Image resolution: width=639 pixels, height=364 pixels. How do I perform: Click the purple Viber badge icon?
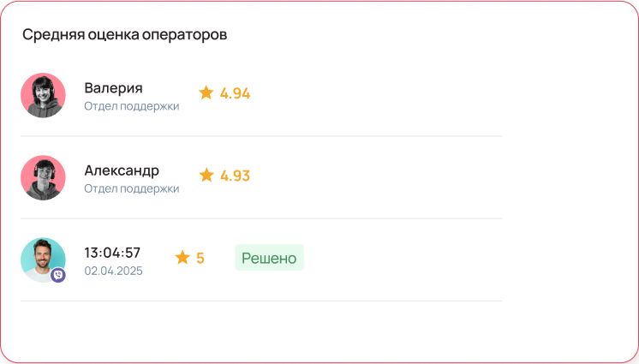click(x=58, y=275)
